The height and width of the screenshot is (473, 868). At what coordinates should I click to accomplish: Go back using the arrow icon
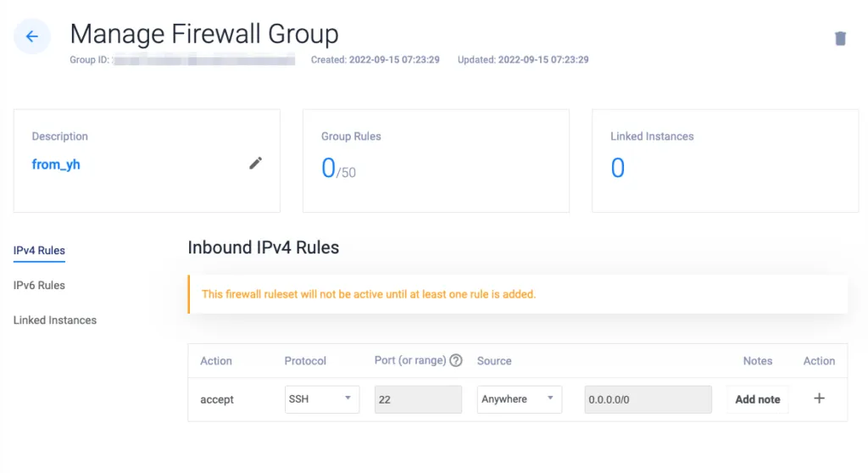pos(32,36)
